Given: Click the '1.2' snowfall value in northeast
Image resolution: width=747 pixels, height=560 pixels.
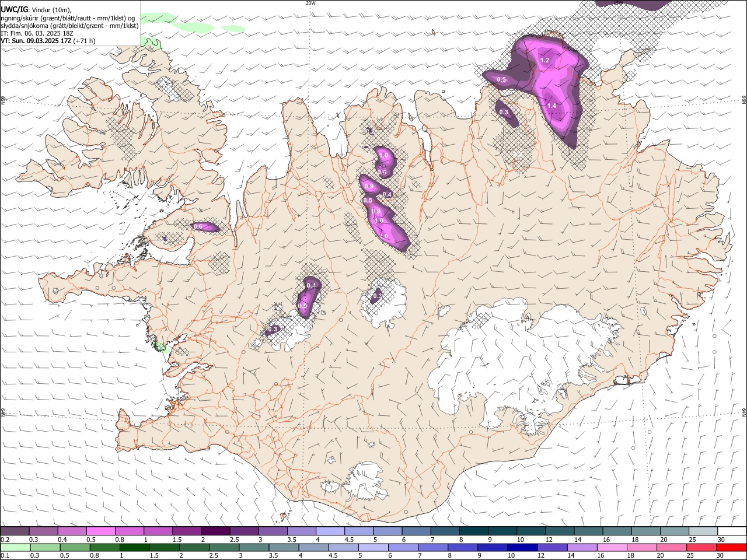Looking at the screenshot, I should [x=545, y=60].
